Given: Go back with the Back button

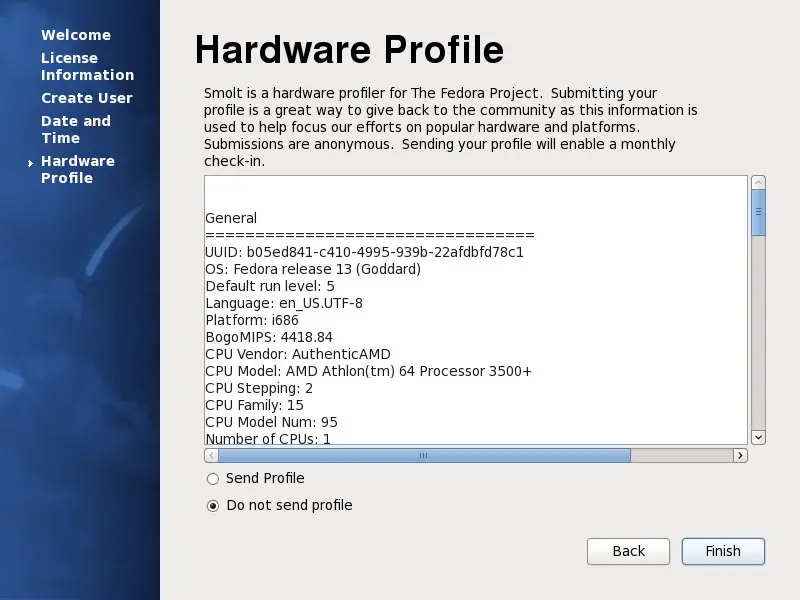Looking at the screenshot, I should [628, 551].
